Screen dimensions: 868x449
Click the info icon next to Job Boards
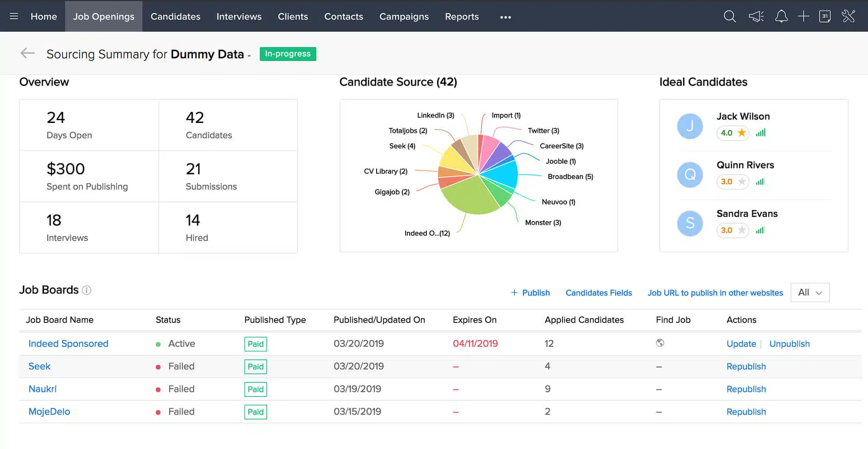(86, 290)
